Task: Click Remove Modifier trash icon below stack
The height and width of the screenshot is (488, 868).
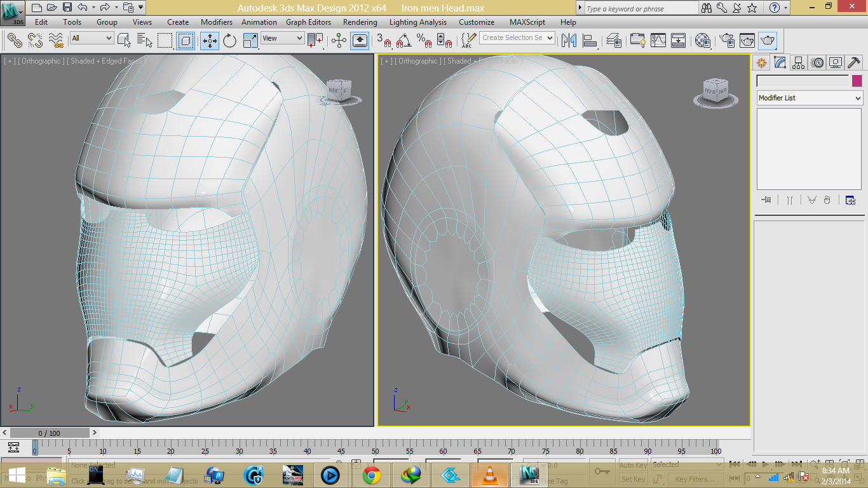Action: (827, 200)
